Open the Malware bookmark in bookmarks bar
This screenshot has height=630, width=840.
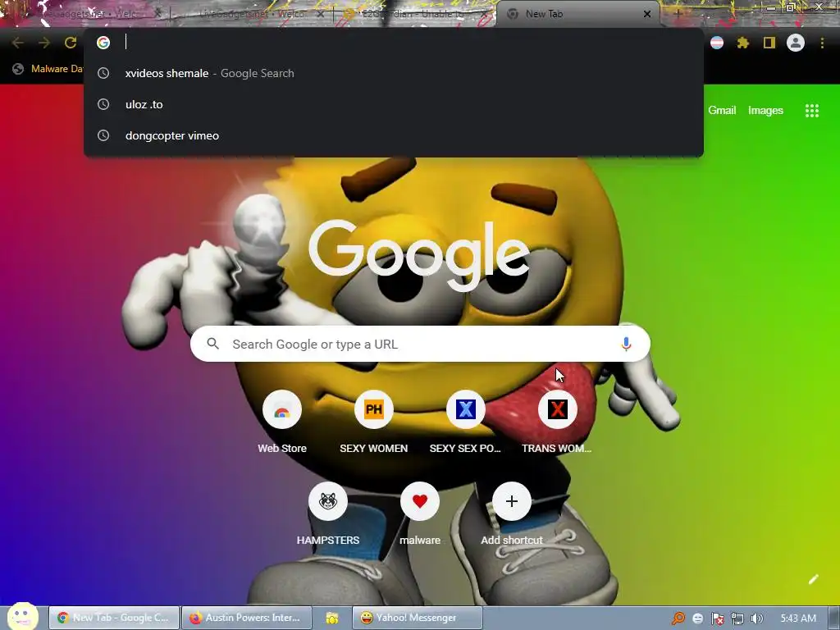tap(48, 69)
